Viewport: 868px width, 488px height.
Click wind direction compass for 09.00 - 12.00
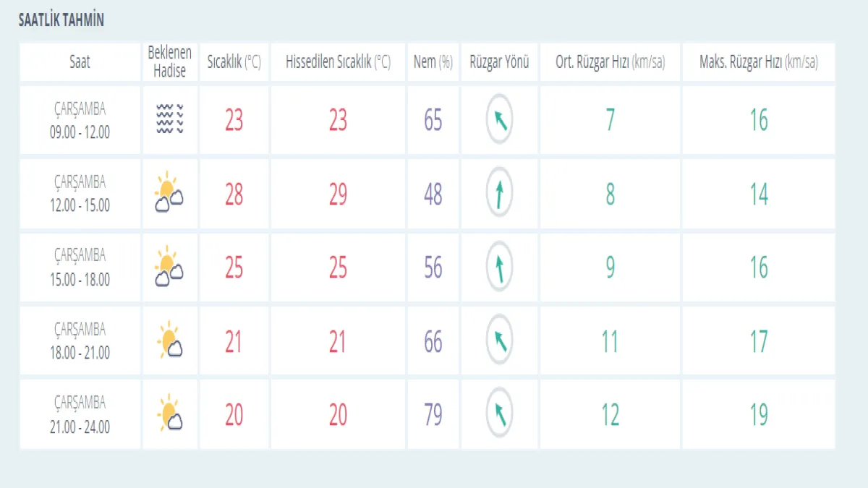tap(499, 120)
